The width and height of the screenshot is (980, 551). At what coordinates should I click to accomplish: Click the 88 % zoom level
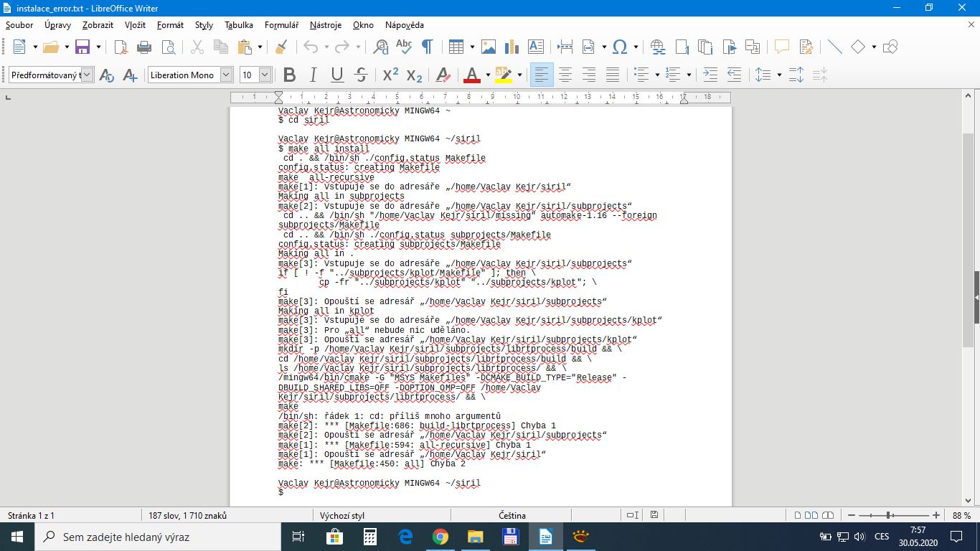pos(961,515)
